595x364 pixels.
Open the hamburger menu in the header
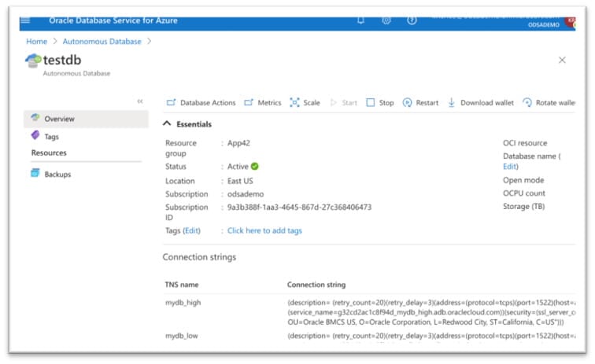click(x=24, y=20)
